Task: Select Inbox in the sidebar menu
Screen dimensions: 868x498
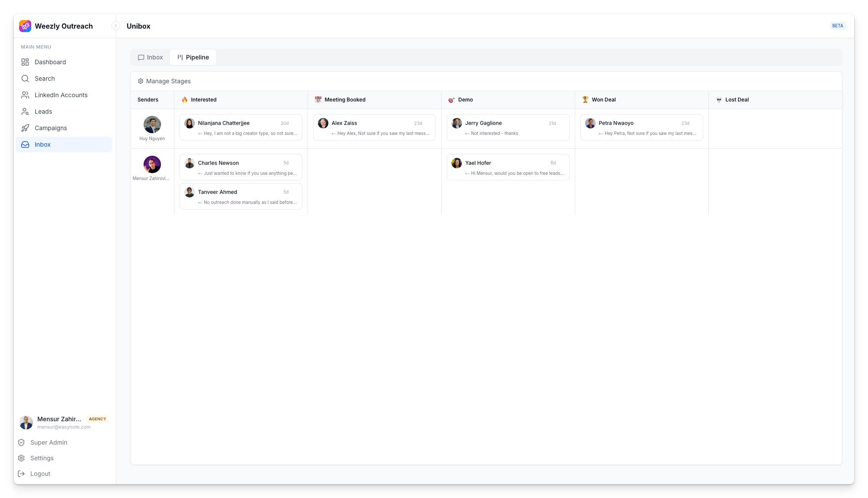Action: click(64, 144)
